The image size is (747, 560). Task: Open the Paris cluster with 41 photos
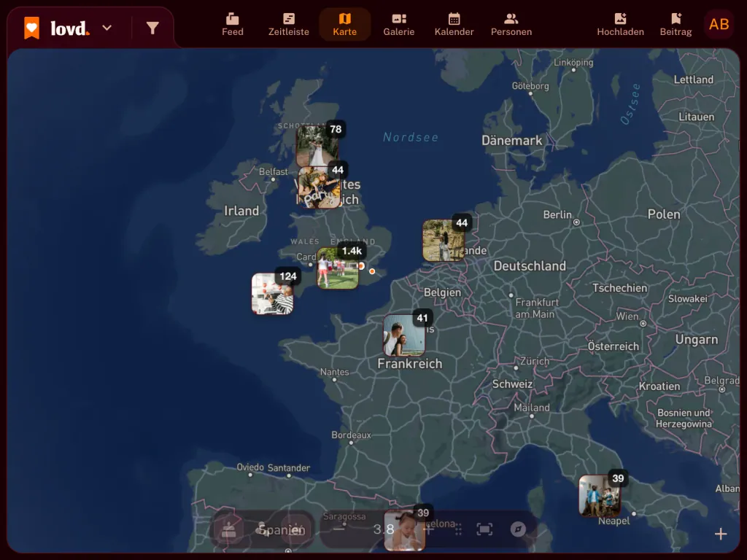click(404, 335)
